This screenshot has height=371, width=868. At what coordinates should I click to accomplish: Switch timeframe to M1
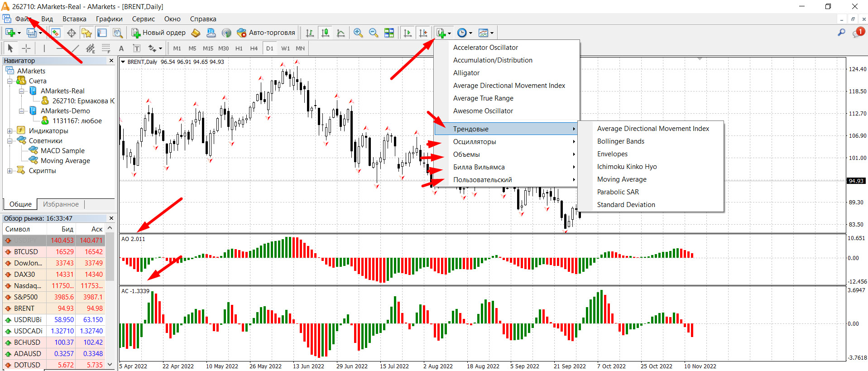pyautogui.click(x=177, y=48)
